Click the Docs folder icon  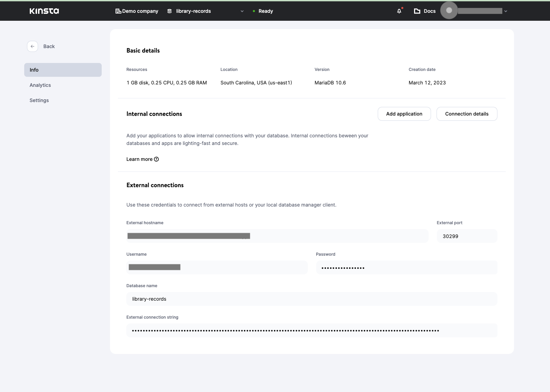pyautogui.click(x=417, y=11)
